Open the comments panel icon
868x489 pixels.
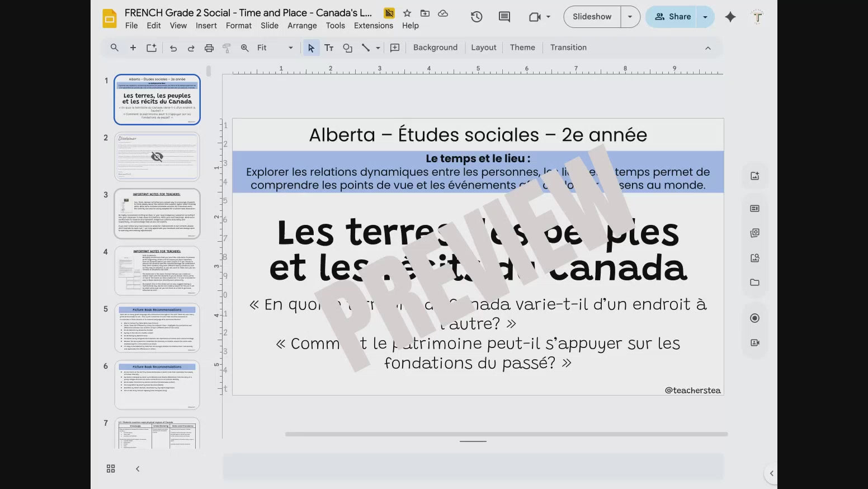[x=504, y=17]
